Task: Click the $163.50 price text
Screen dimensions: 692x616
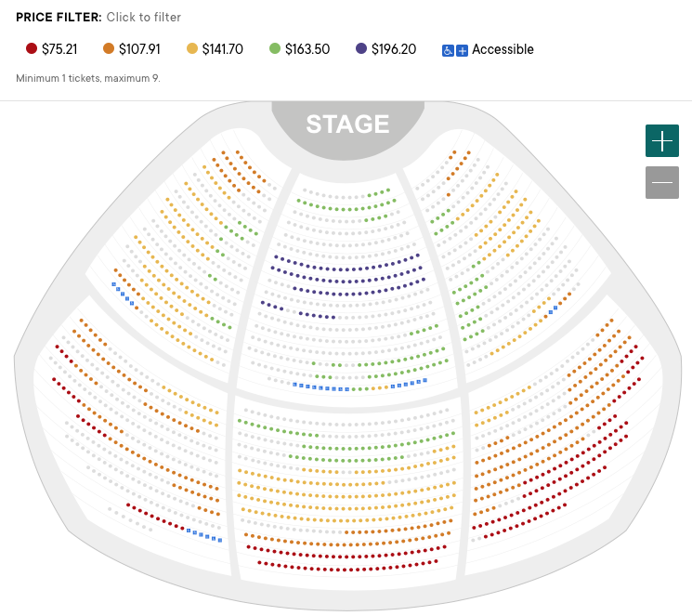Action: tap(307, 49)
